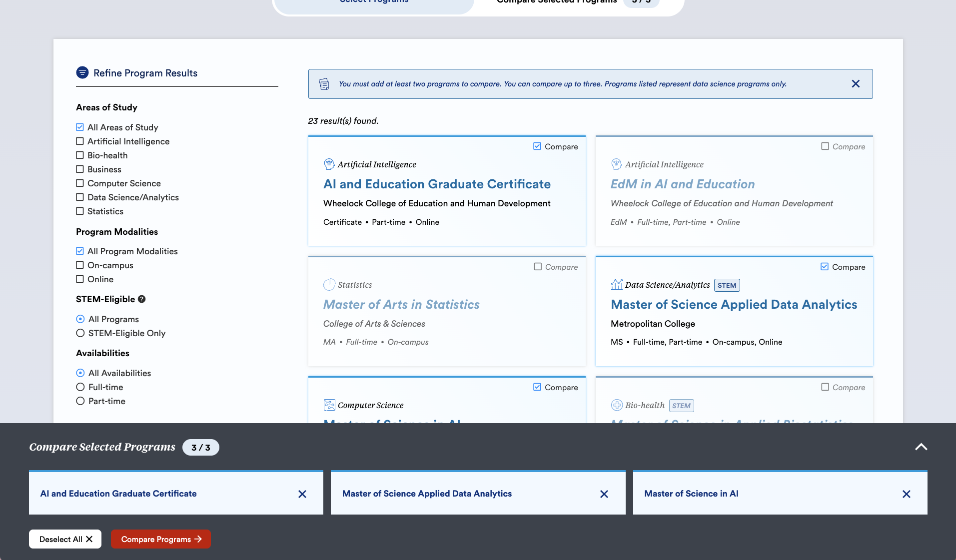This screenshot has width=956, height=560.
Task: Remove Master of Science in AI from comparison
Action: pos(907,494)
